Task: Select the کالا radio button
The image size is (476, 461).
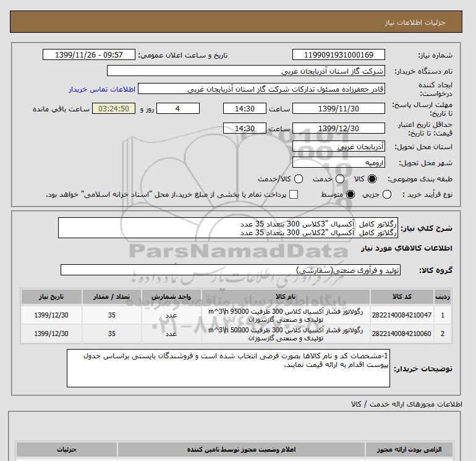Action: (372, 179)
